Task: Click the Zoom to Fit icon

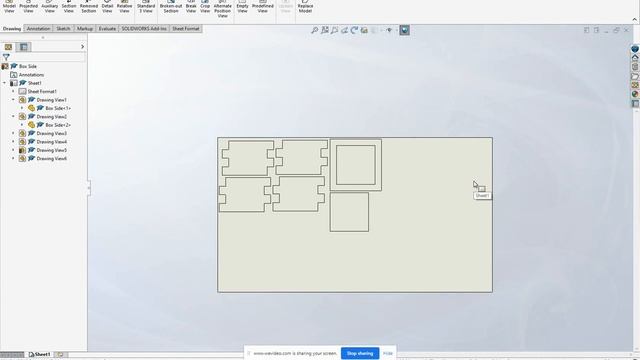Action: [x=315, y=30]
